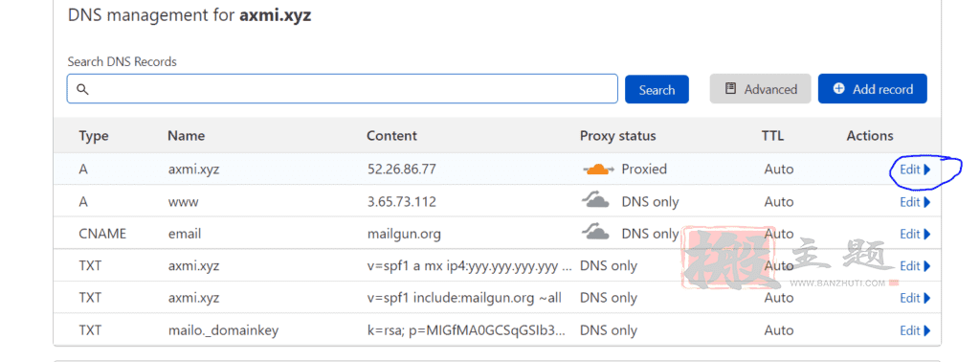980x362 pixels.
Task: Click the Search button
Action: [657, 89]
